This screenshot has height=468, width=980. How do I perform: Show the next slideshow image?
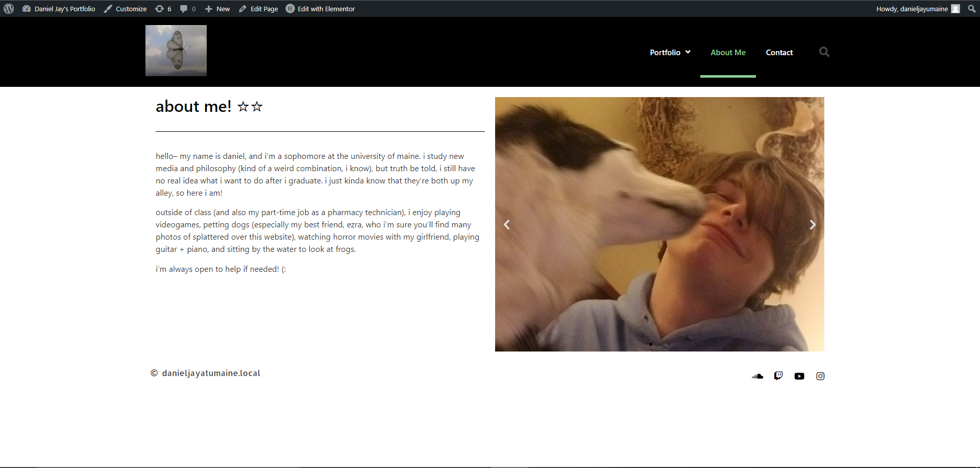tap(813, 224)
